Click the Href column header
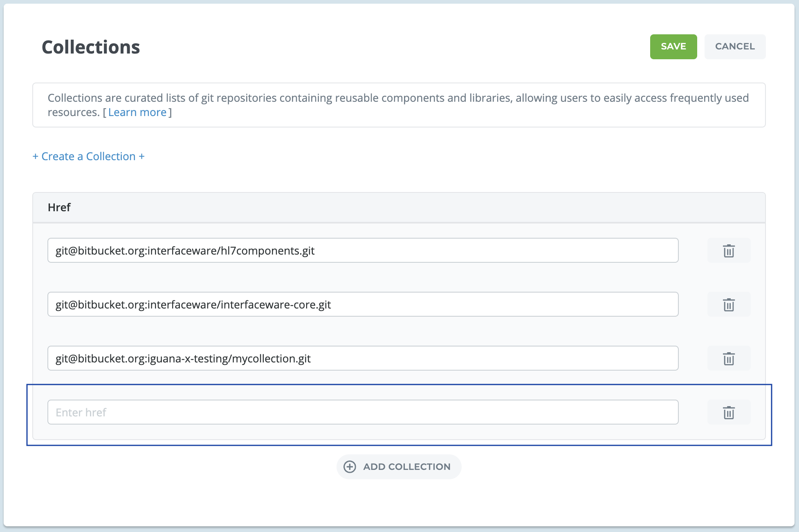Image resolution: width=799 pixels, height=532 pixels. click(x=59, y=208)
